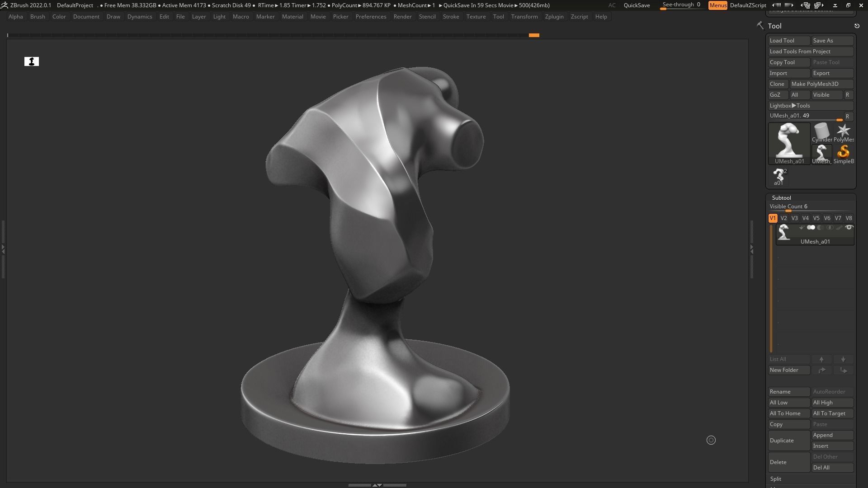
Task: Activate the V8 visibility set
Action: [x=849, y=218]
